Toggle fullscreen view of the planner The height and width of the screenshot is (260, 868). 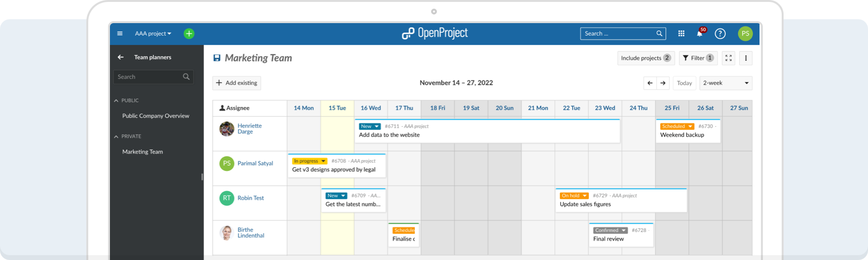pyautogui.click(x=729, y=58)
